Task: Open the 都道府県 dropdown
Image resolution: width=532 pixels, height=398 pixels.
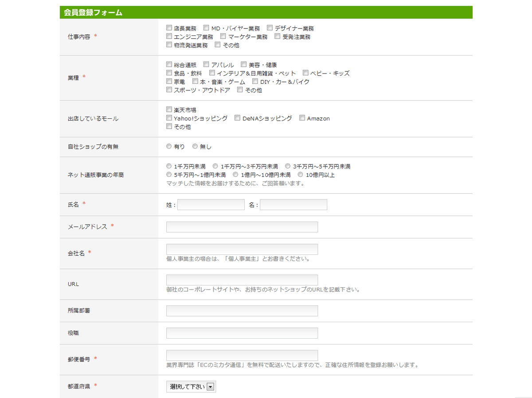Action: 191,386
